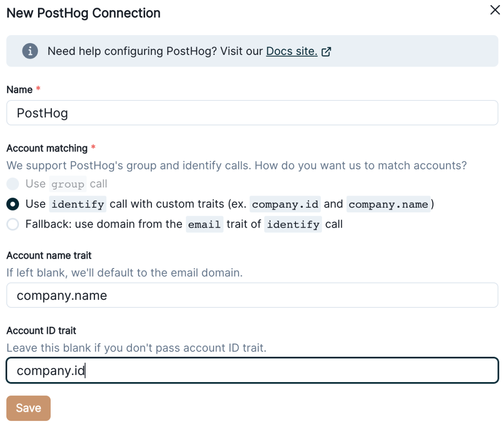Click the external link icon beside Docs site
504x429 pixels.
(x=326, y=52)
